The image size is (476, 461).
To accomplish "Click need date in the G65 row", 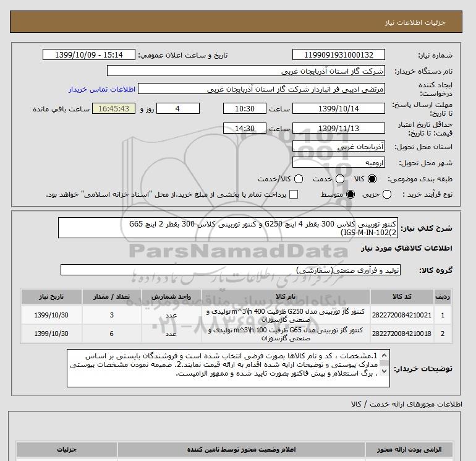I will 51,334.
